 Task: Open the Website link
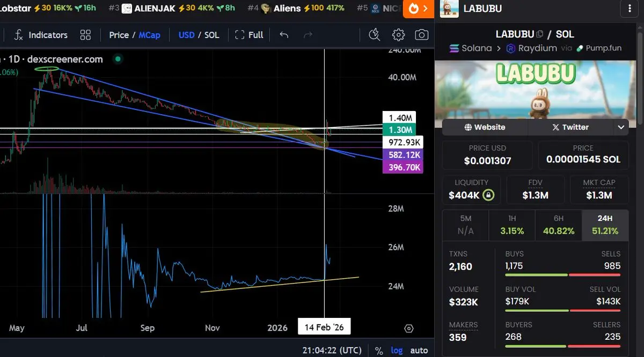click(485, 127)
